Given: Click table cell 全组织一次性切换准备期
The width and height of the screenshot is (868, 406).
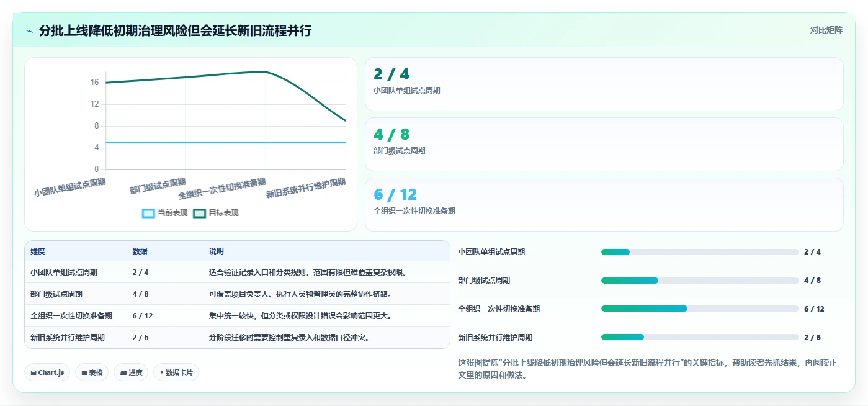Looking at the screenshot, I should [x=71, y=315].
